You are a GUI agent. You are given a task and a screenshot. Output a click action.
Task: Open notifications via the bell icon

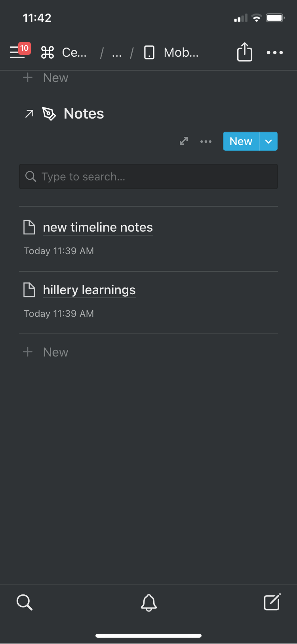tap(148, 602)
